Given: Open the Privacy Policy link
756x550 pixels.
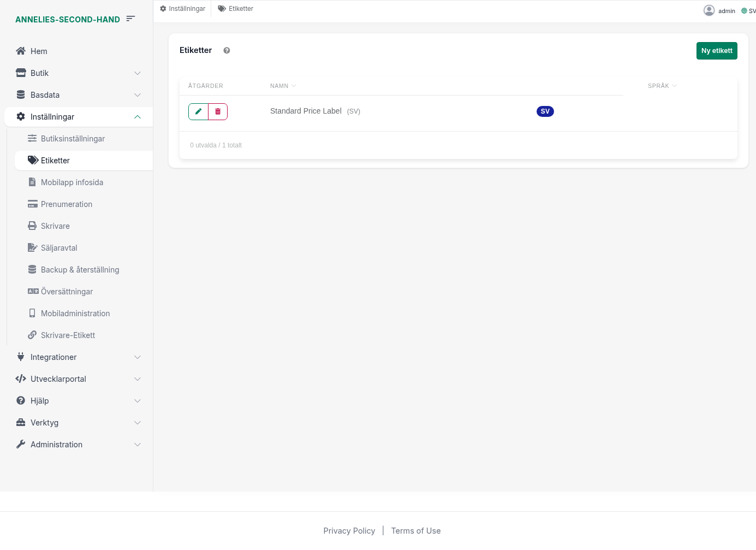Looking at the screenshot, I should click(x=349, y=531).
